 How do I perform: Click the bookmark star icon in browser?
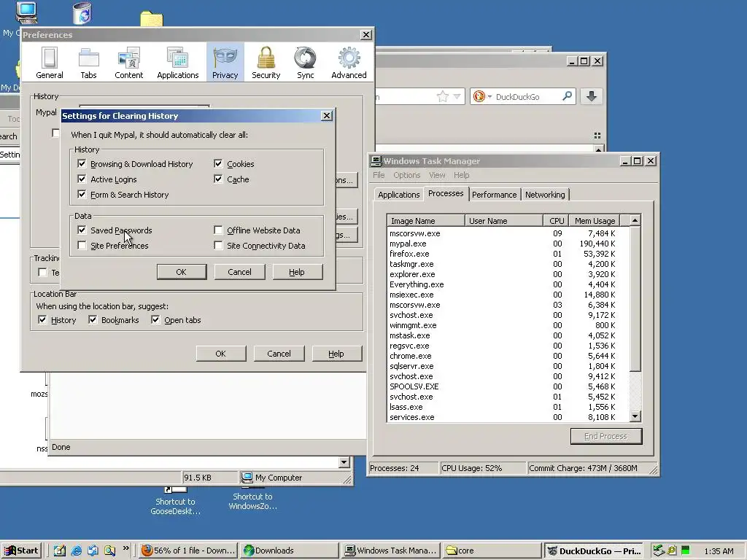click(x=443, y=97)
